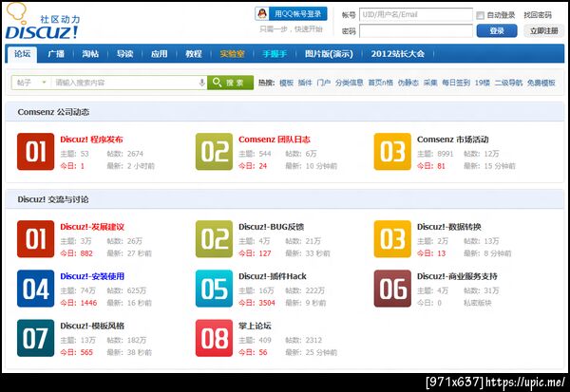Click hot search link 伪静态
Screen dimensions: 570x392
[x=408, y=83]
